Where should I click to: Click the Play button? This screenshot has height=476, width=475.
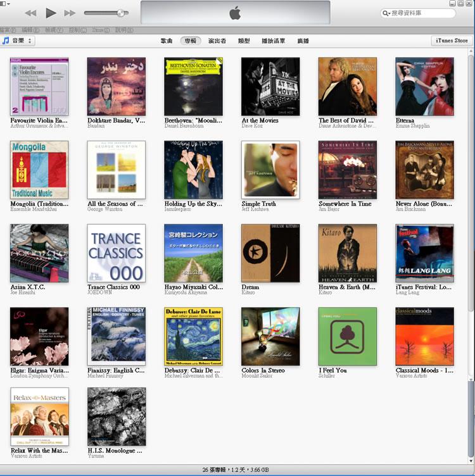(51, 13)
